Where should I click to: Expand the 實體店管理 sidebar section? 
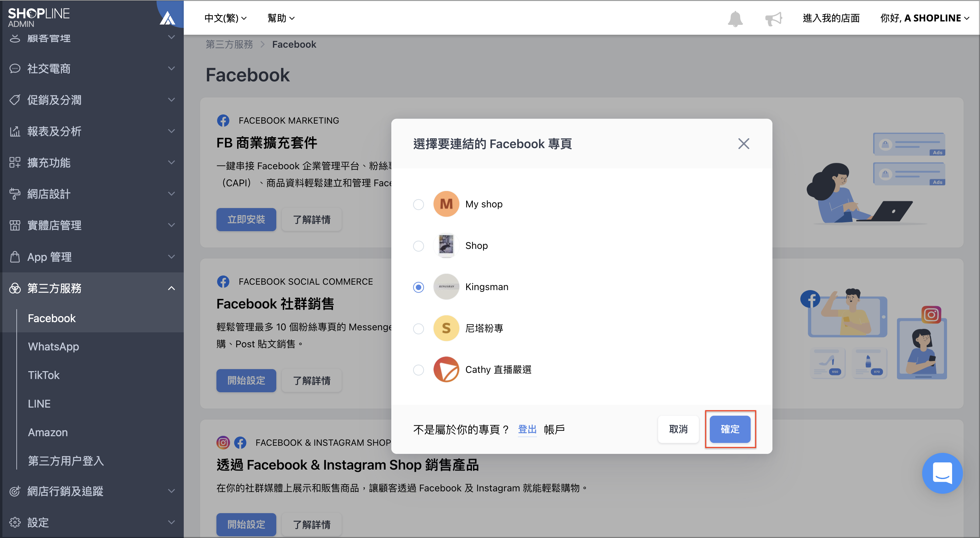point(93,225)
